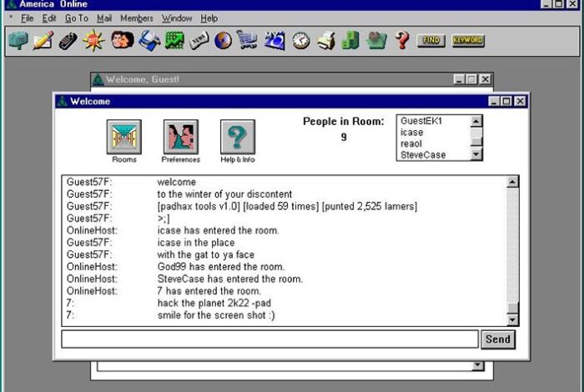
Task: Click "SteveCase has entered the room." line
Action: (229, 279)
